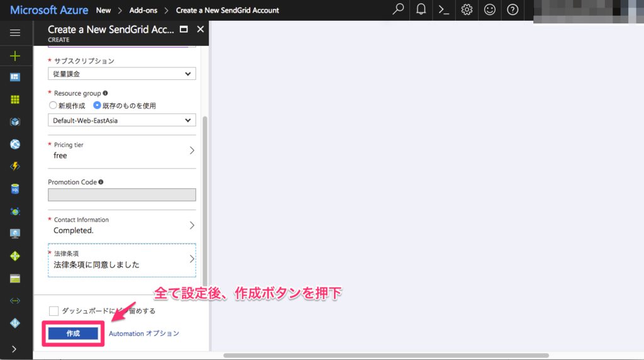Toggle ダッシュボードにピン留めする checkbox
This screenshot has width=644, height=360.
(54, 311)
